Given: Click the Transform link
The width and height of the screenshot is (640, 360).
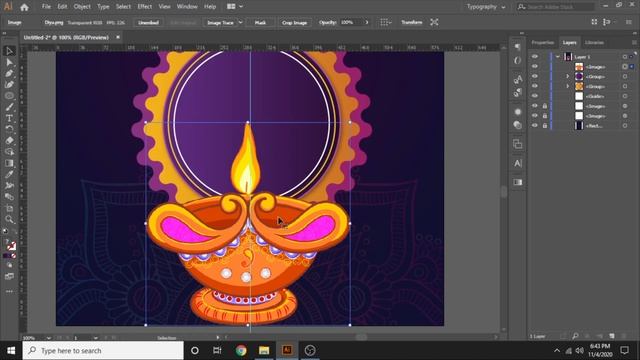Looking at the screenshot, I should point(411,22).
